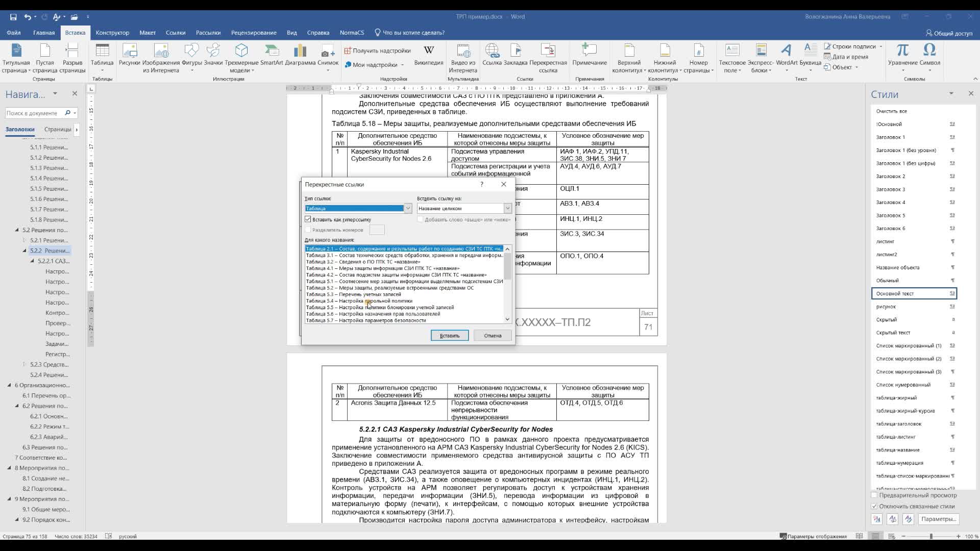
Task: Click Online Pictures (Изображения из Интернета)
Action: pos(161,59)
